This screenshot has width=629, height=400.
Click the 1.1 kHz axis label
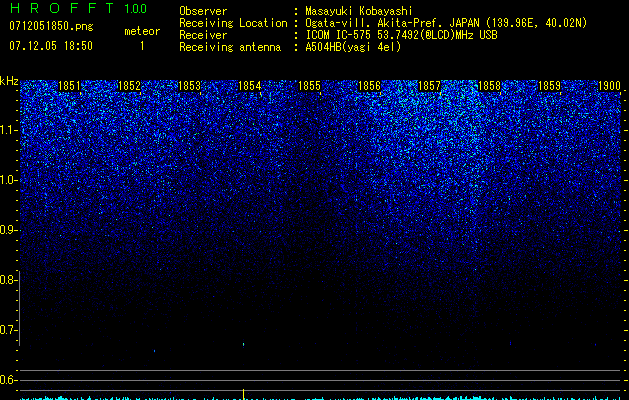(x=8, y=130)
